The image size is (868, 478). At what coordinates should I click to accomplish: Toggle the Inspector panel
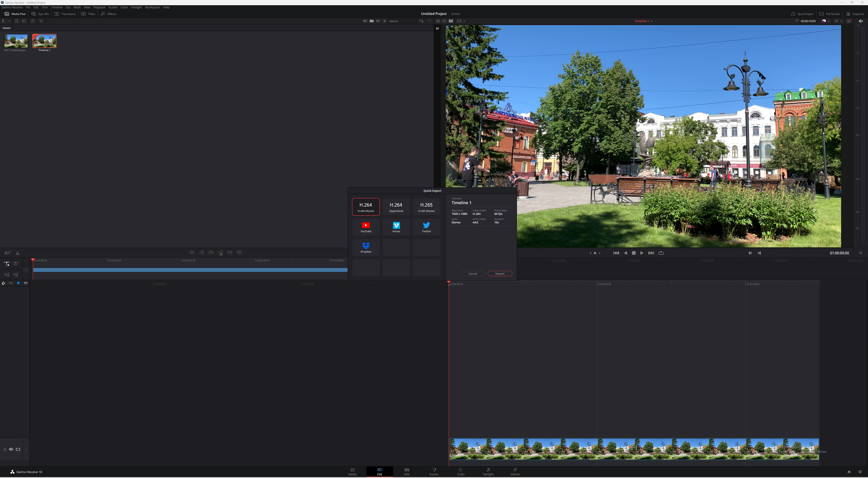click(855, 14)
